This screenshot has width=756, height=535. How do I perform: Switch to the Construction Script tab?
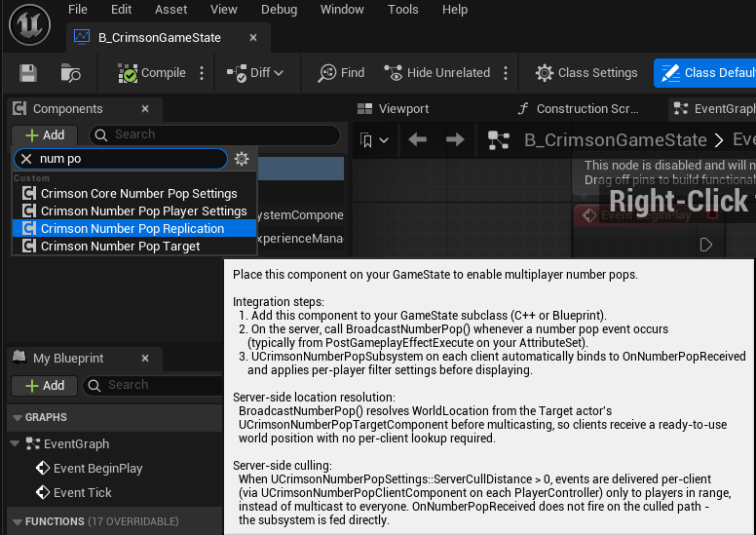578,109
